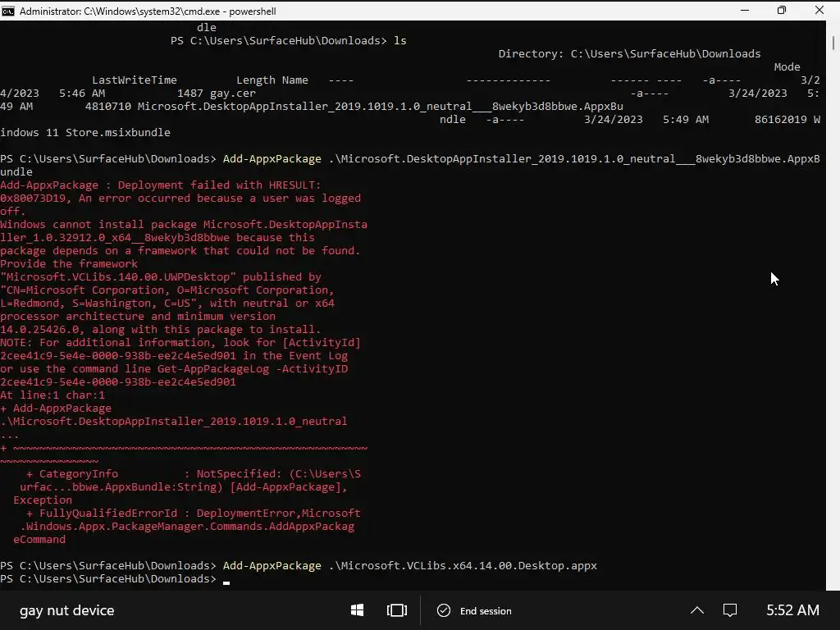Click the 'Mode' column header
This screenshot has height=630, width=840.
pyautogui.click(x=787, y=67)
